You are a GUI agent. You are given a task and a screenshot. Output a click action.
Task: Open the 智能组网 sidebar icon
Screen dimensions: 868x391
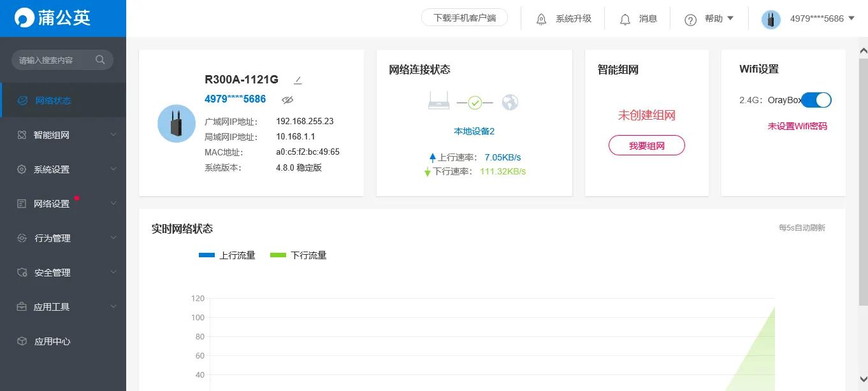pos(23,134)
